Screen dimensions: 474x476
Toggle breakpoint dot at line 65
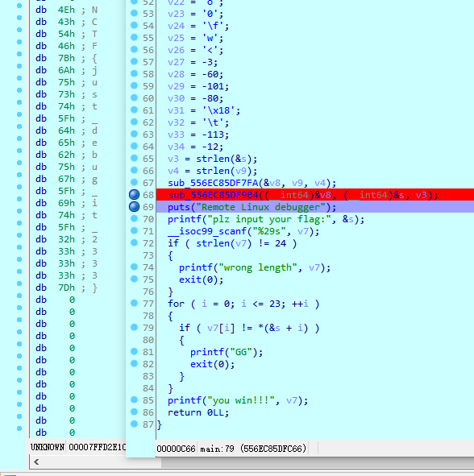pyautogui.click(x=134, y=158)
